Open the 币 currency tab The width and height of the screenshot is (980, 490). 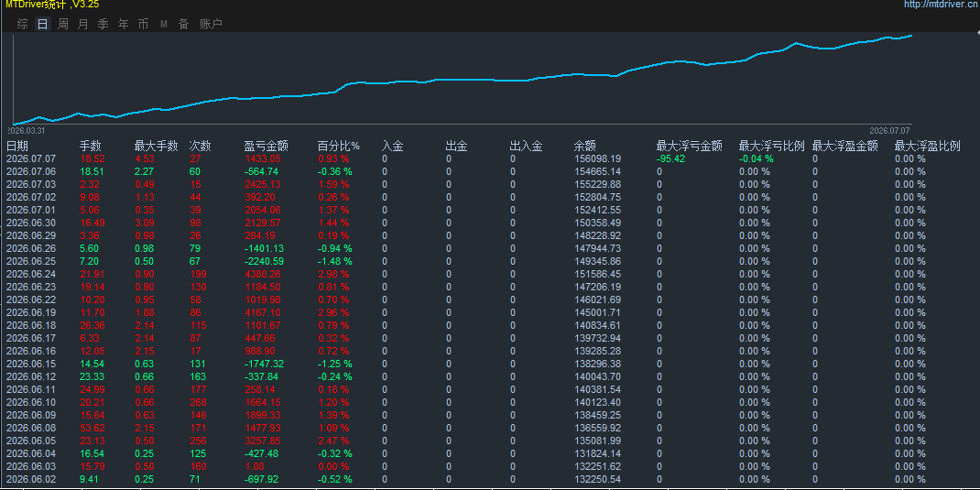tap(143, 25)
